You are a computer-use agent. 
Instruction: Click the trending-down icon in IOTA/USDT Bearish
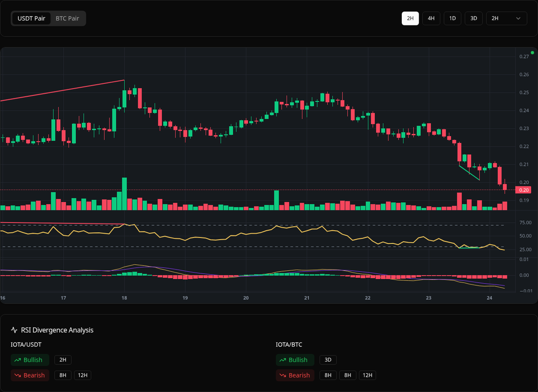point(18,375)
